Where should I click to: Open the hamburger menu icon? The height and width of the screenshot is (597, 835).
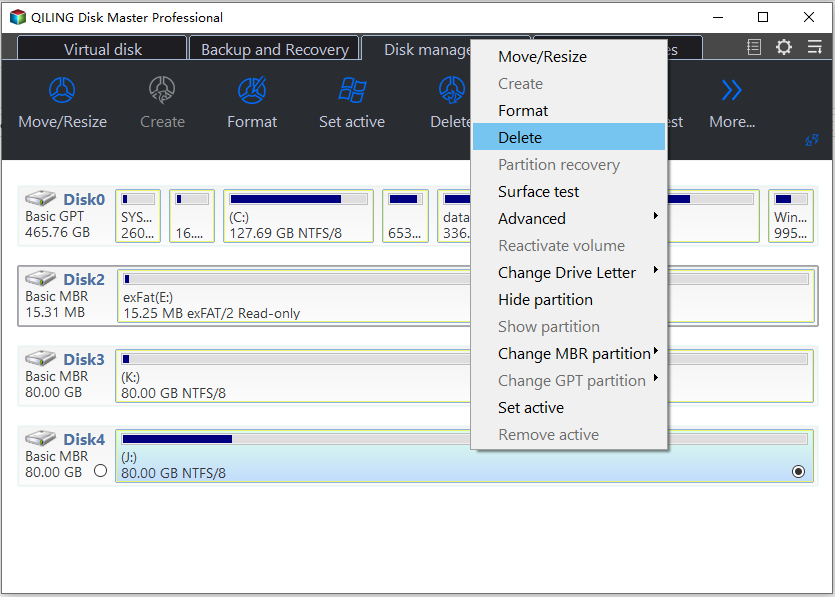[814, 47]
